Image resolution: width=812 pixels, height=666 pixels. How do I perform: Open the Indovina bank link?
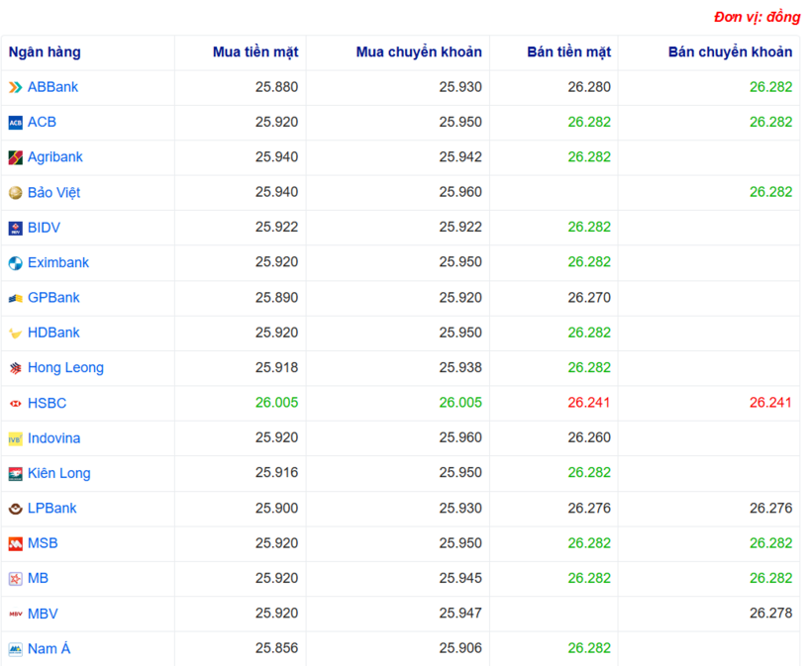click(x=53, y=438)
